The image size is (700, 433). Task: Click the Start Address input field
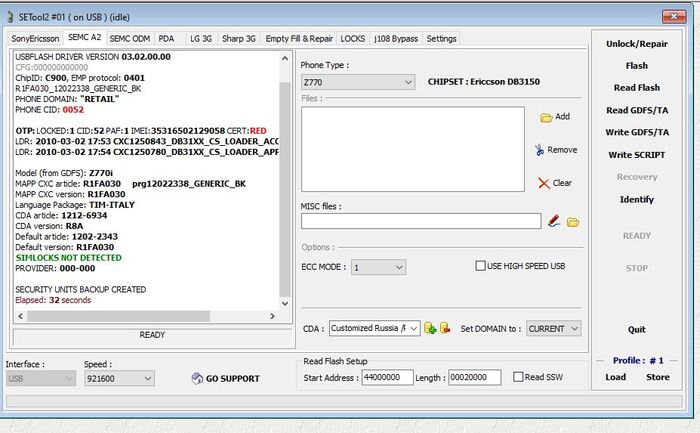388,377
